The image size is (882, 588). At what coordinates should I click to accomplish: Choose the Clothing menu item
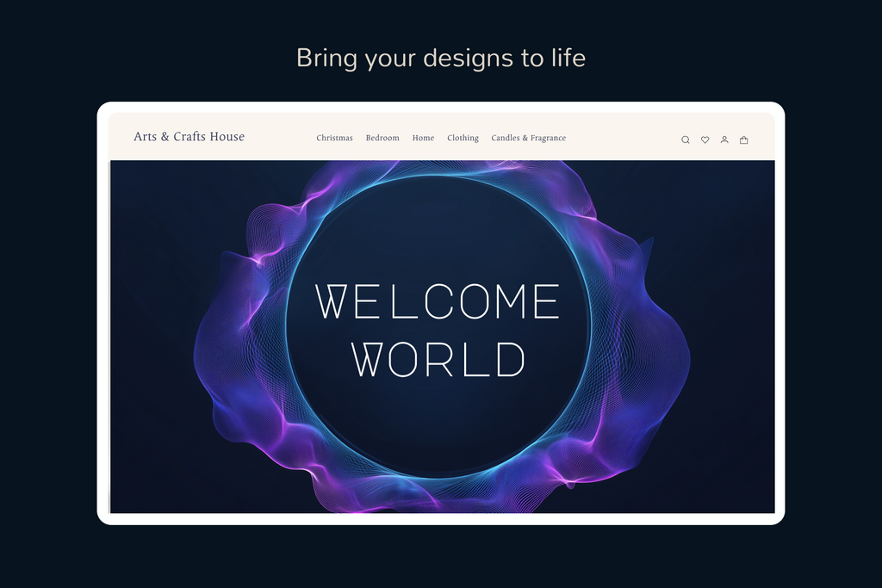pos(463,138)
